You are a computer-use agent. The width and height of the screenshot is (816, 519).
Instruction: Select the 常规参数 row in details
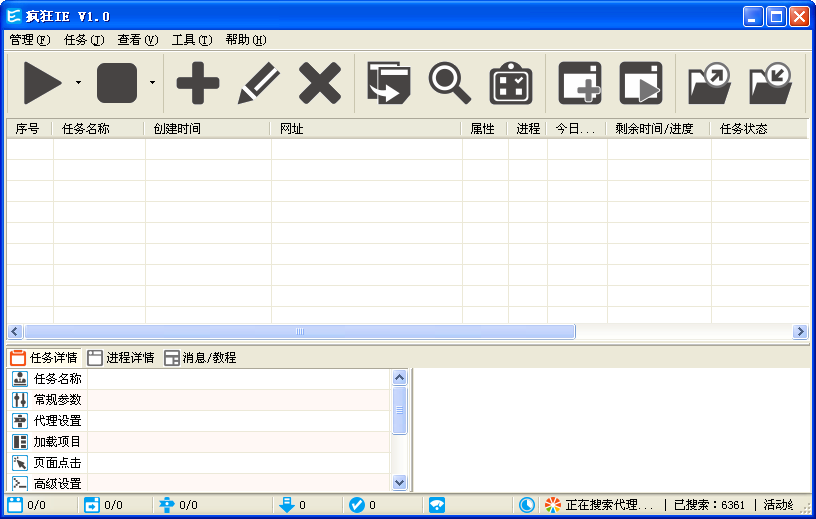point(200,400)
